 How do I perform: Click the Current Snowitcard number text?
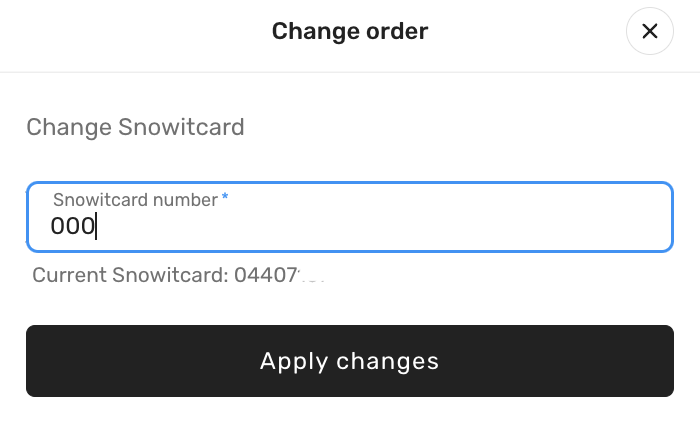178,275
